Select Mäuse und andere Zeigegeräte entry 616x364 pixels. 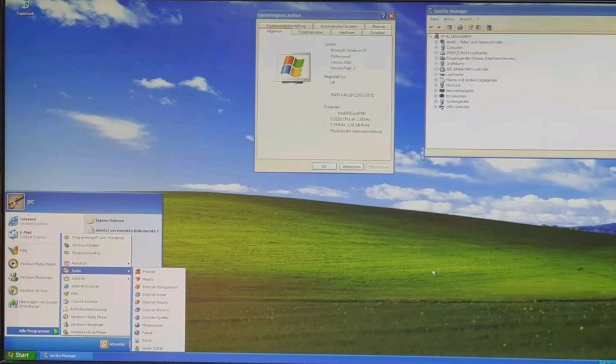tap(471, 80)
